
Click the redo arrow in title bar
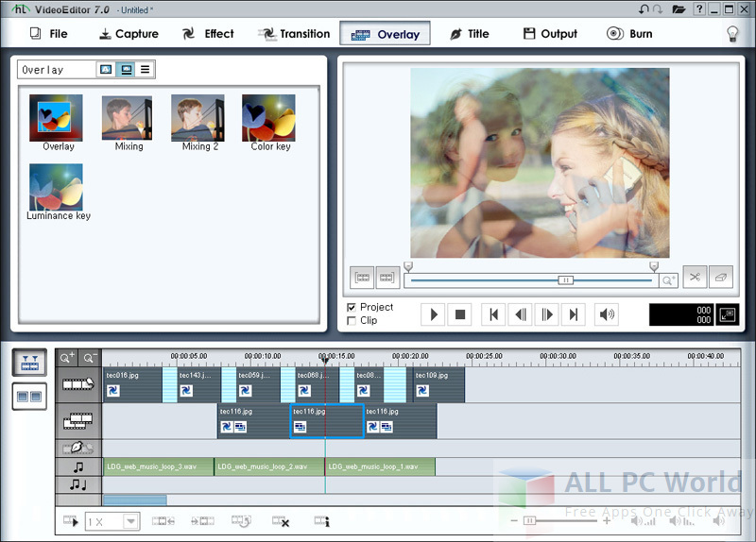(x=657, y=9)
